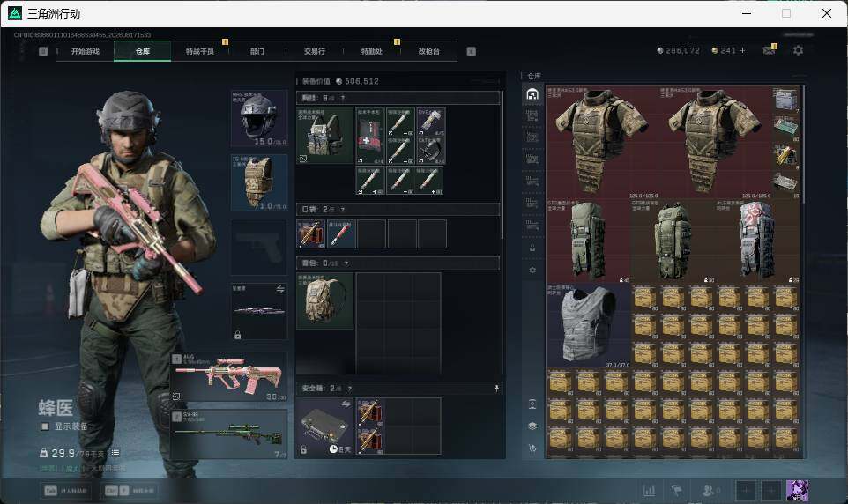Select the pink AUG primary weapon slot
This screenshot has height=504, width=848.
(x=229, y=377)
